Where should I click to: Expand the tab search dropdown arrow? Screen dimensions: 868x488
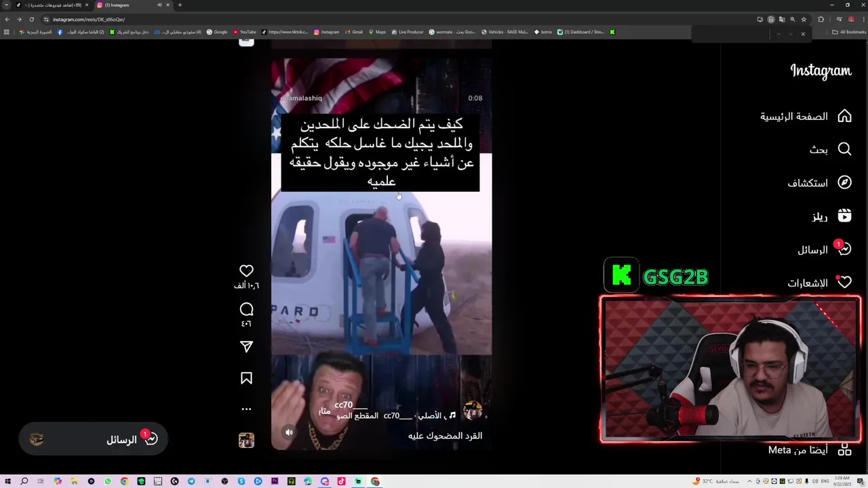click(x=7, y=5)
